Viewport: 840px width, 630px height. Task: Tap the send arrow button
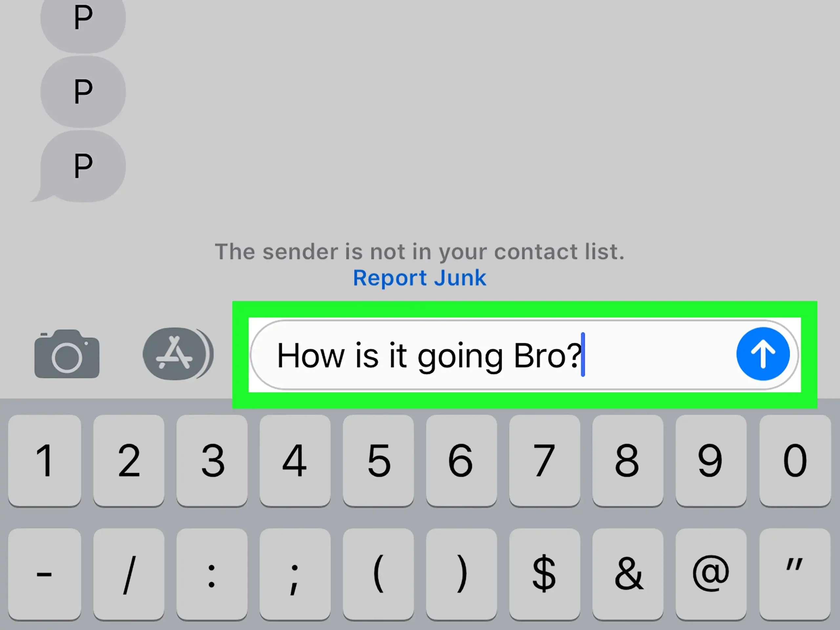[763, 353]
